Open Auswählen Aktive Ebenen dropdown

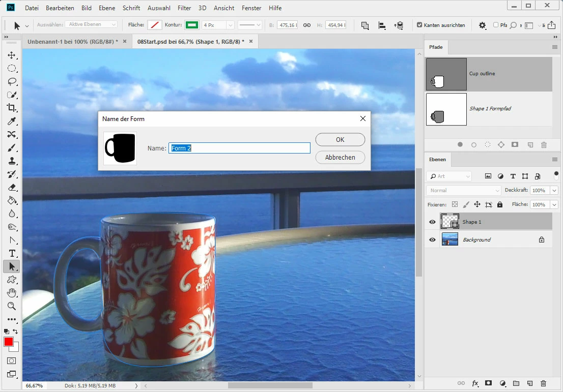[x=92, y=24]
